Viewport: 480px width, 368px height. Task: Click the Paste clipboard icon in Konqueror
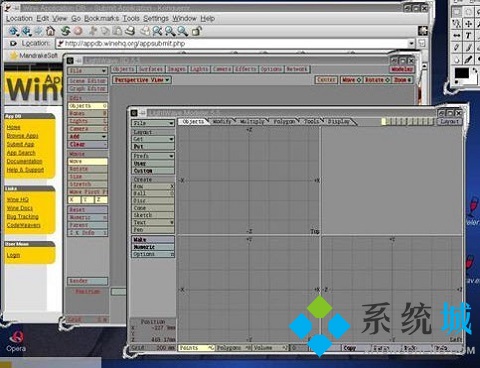[x=117, y=31]
